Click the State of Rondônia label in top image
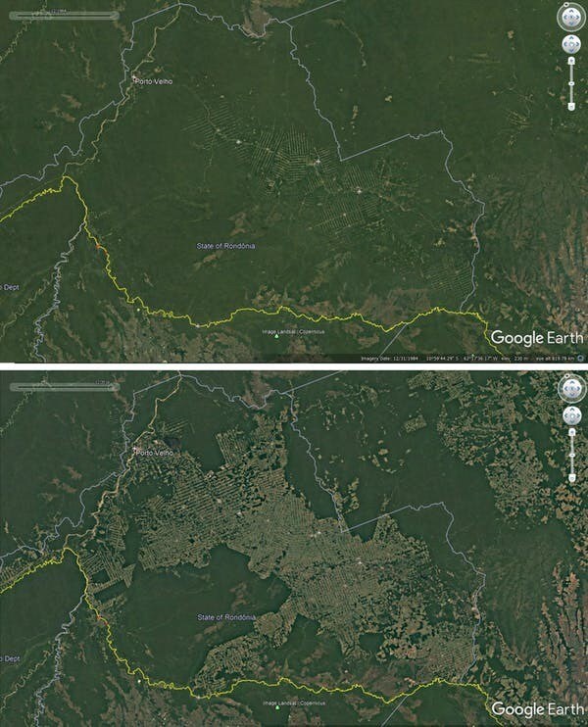588x727 pixels. [225, 246]
